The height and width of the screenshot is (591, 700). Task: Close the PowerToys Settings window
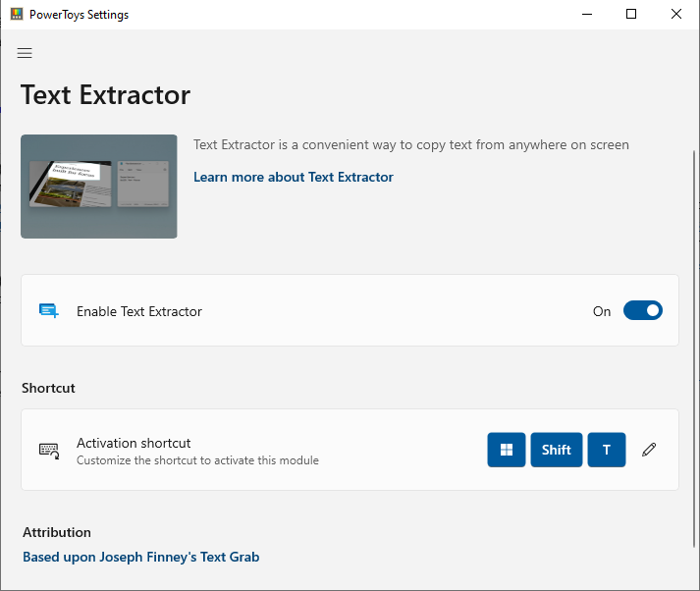click(x=676, y=15)
